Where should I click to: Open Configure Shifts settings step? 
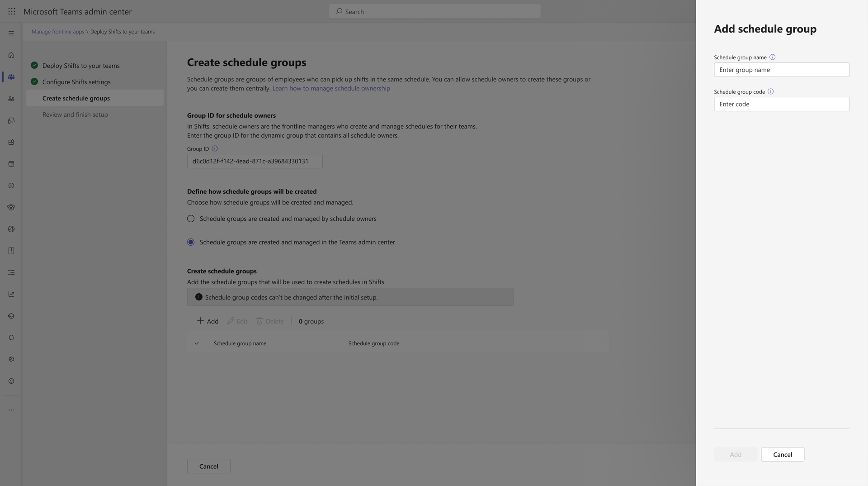click(x=76, y=82)
